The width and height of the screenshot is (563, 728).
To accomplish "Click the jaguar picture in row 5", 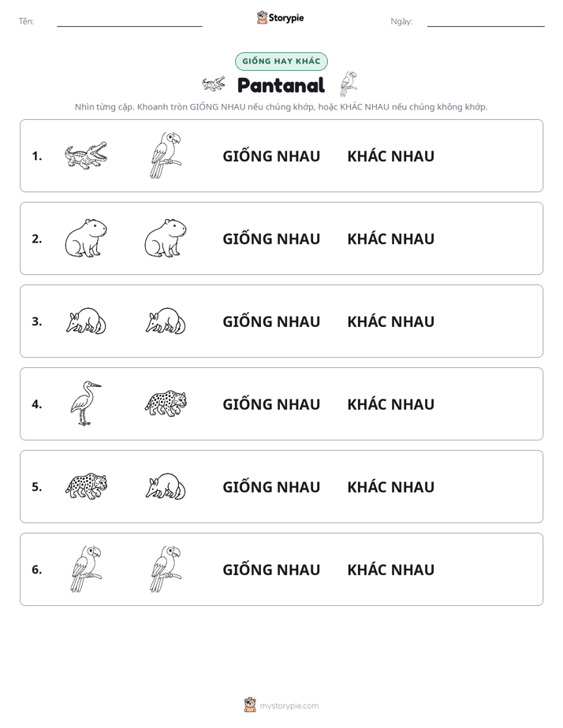I will click(x=87, y=486).
